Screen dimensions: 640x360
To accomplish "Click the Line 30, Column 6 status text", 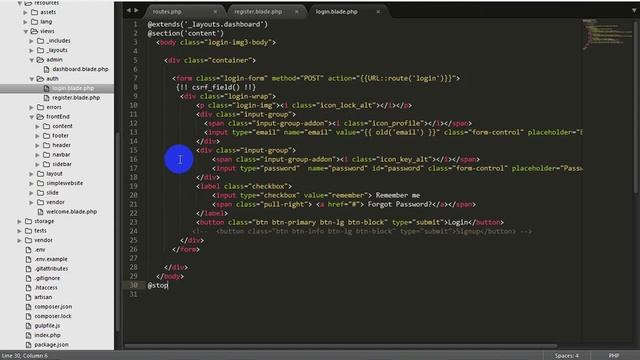I will click(24, 356).
